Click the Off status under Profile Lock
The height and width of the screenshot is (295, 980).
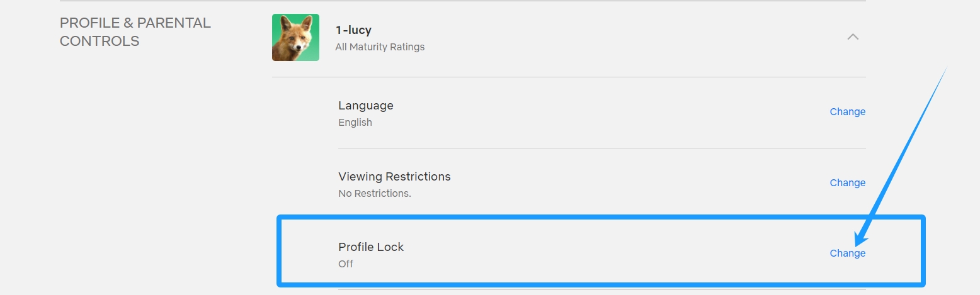[x=346, y=264]
